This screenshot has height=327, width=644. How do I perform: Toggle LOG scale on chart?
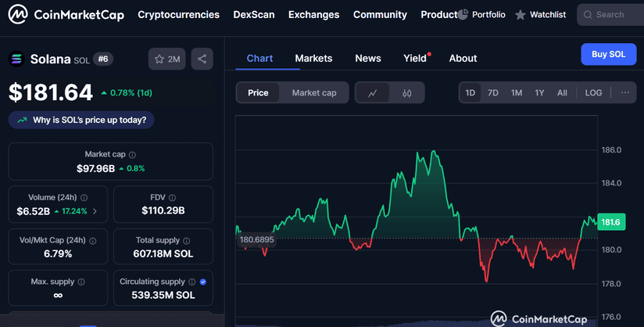point(593,92)
